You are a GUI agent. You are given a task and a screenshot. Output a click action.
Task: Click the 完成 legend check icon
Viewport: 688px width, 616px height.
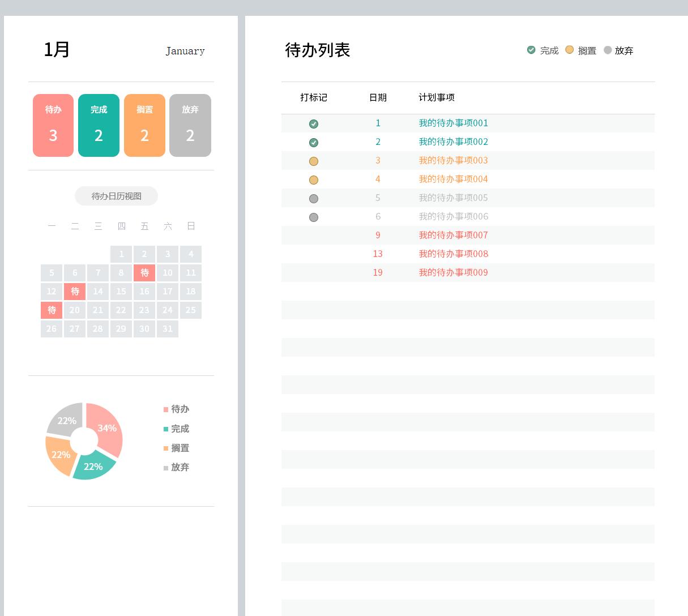pos(531,50)
